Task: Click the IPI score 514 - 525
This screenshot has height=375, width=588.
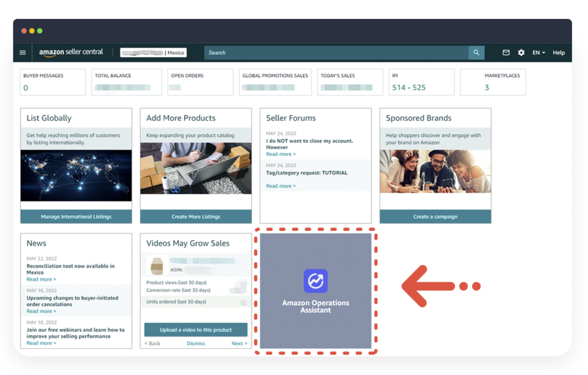Action: (x=409, y=88)
